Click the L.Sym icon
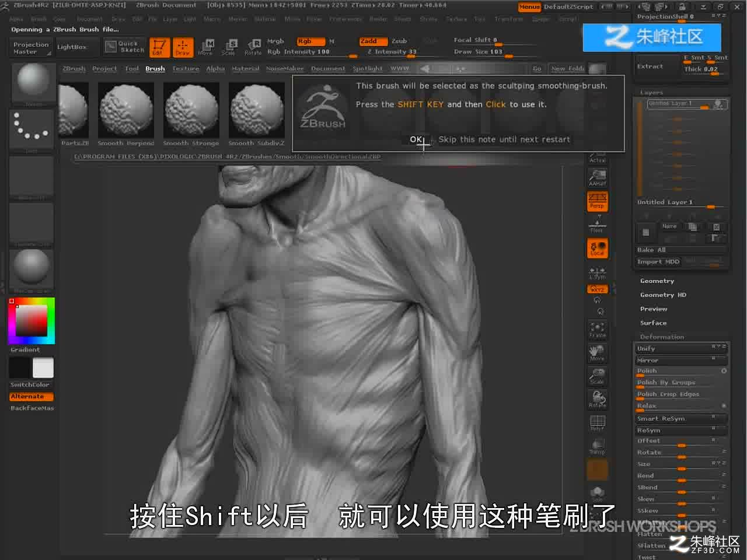Viewport: 747px width, 560px height. click(597, 272)
